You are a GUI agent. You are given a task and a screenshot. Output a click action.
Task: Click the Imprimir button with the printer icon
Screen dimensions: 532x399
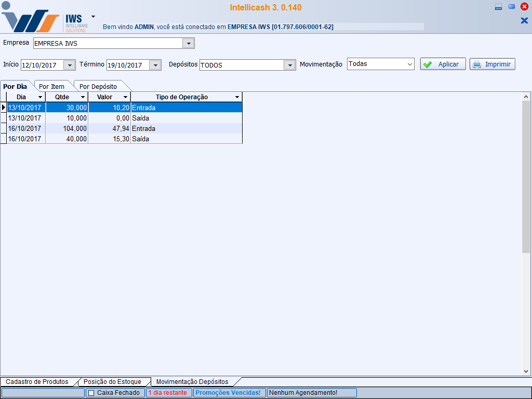[x=492, y=64]
